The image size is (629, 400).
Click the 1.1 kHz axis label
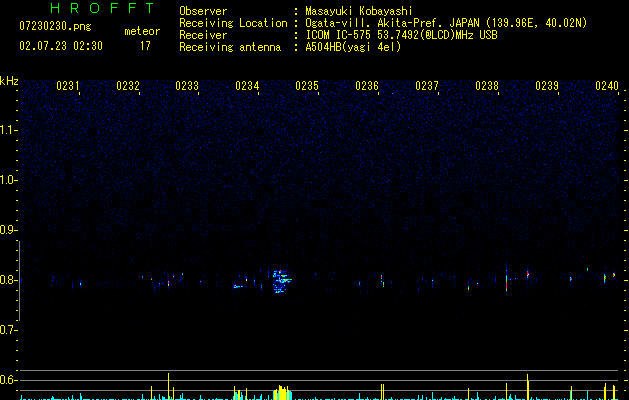point(8,130)
